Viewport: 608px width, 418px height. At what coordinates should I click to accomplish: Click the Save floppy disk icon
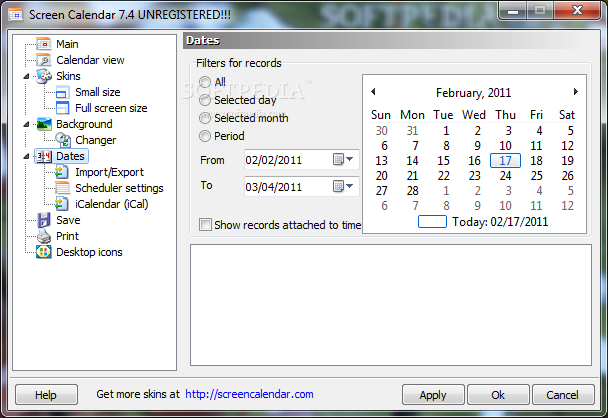click(43, 220)
